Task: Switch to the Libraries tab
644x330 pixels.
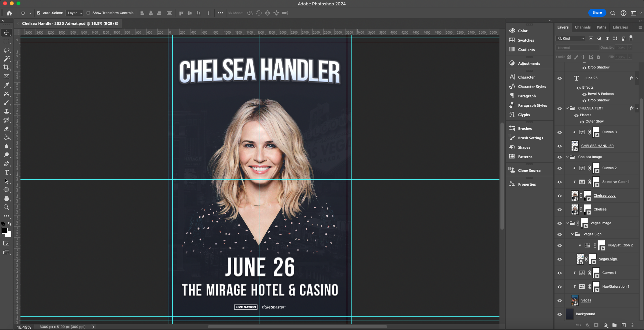Action: (620, 27)
